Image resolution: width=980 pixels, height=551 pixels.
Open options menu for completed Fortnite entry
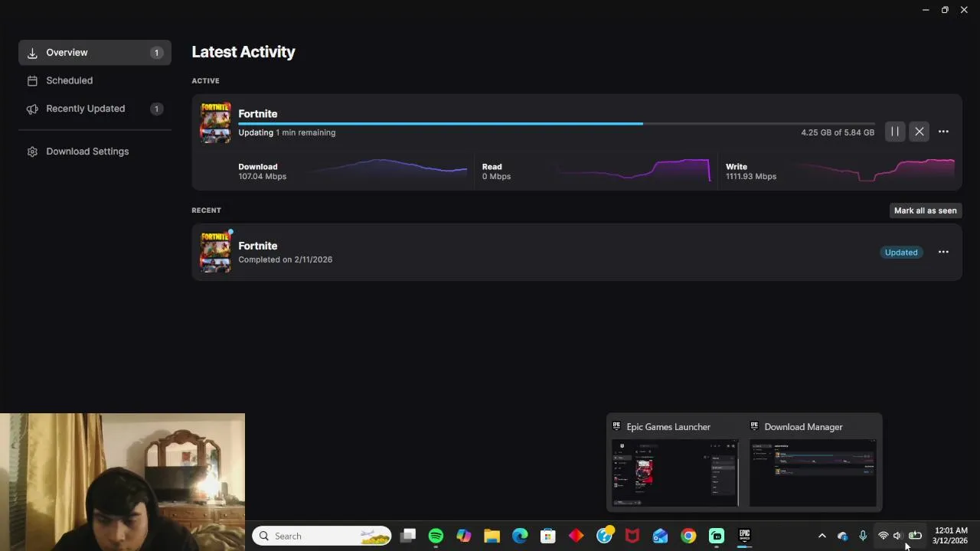pos(943,252)
